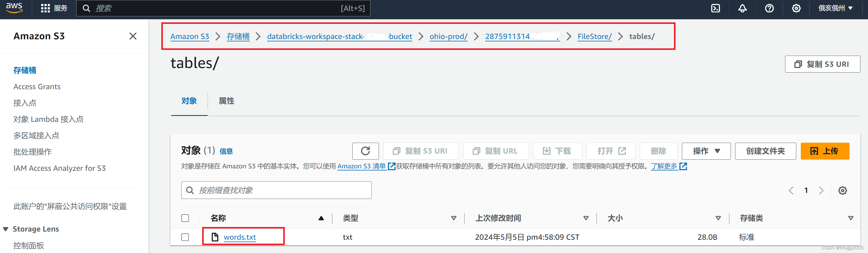Open the 了解更多 link
868x253 pixels.
(664, 166)
